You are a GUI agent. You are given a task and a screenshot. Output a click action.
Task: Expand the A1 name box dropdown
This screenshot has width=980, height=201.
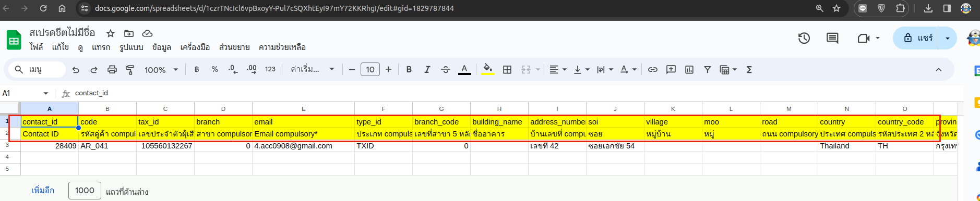click(46, 93)
